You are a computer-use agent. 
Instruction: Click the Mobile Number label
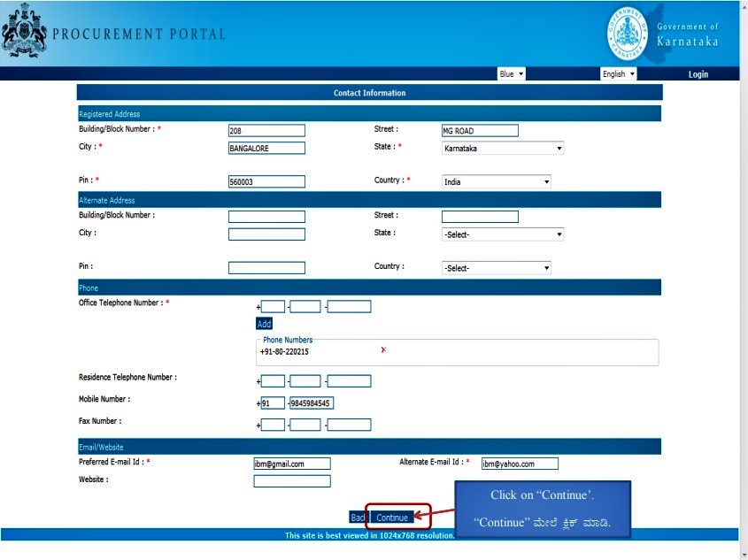[x=104, y=399]
